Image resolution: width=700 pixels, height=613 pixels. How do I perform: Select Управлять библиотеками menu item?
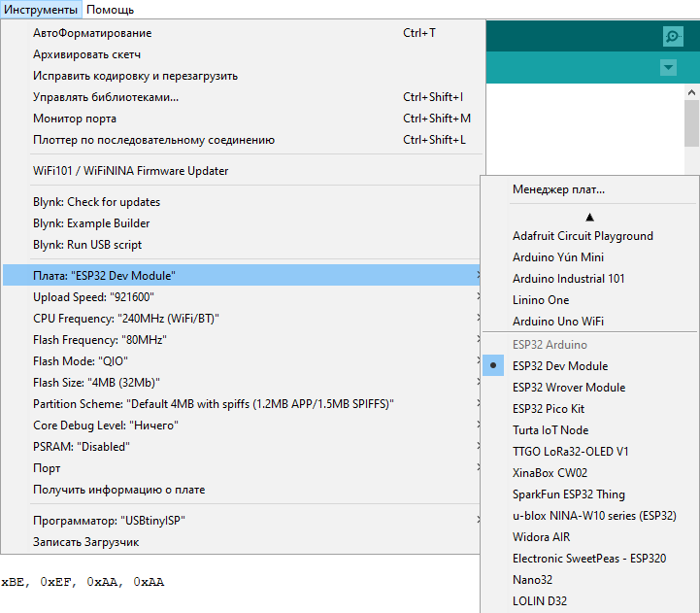pos(106,97)
